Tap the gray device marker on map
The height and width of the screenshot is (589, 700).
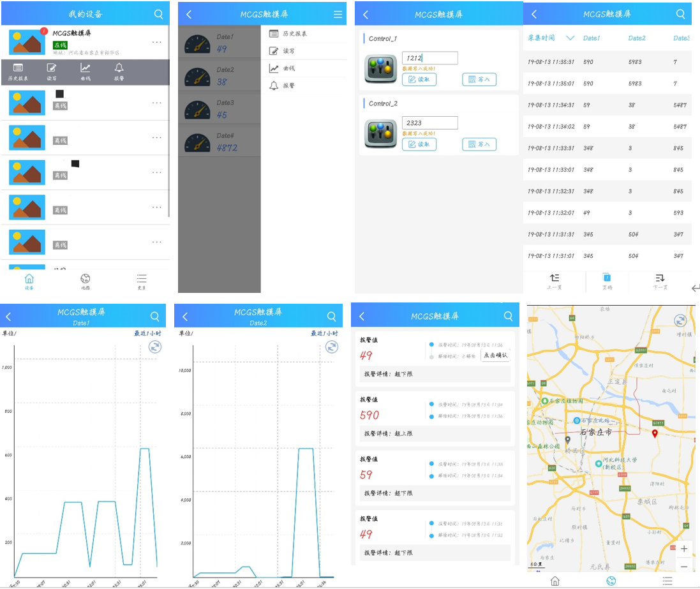568,440
